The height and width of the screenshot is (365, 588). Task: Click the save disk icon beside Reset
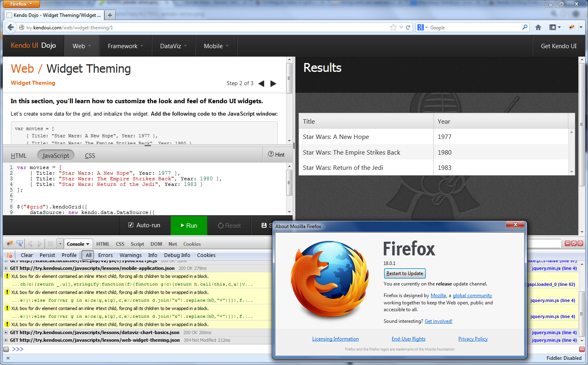[264, 225]
